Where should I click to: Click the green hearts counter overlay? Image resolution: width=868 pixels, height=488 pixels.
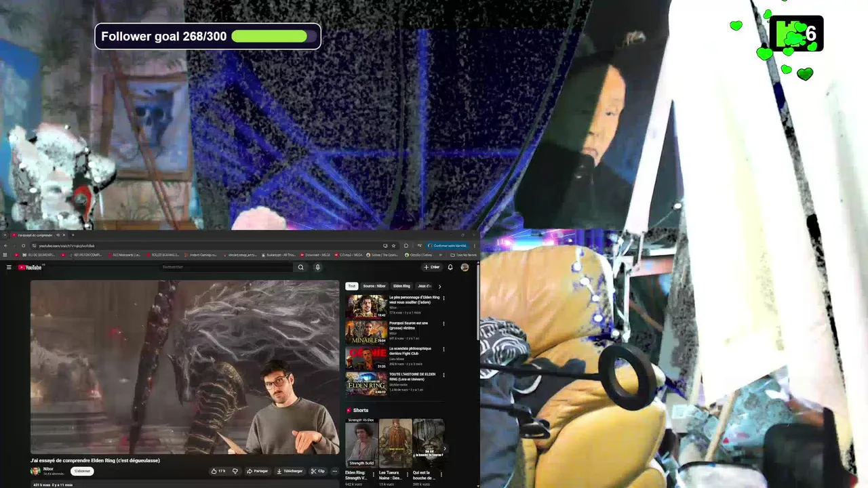pyautogui.click(x=796, y=34)
